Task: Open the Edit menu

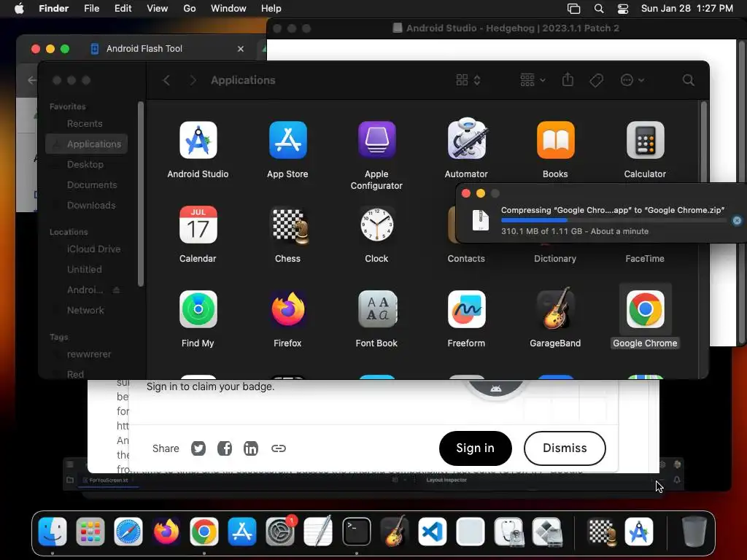Action: click(123, 9)
